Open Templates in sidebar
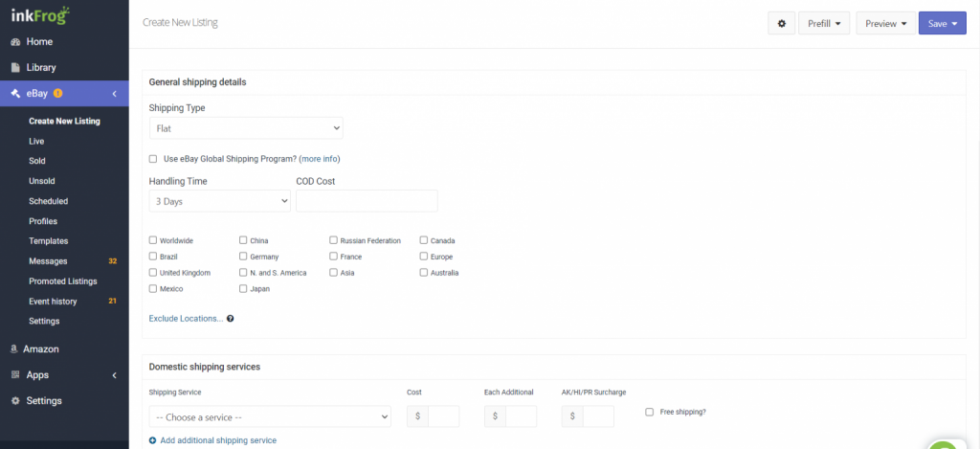 pos(48,240)
